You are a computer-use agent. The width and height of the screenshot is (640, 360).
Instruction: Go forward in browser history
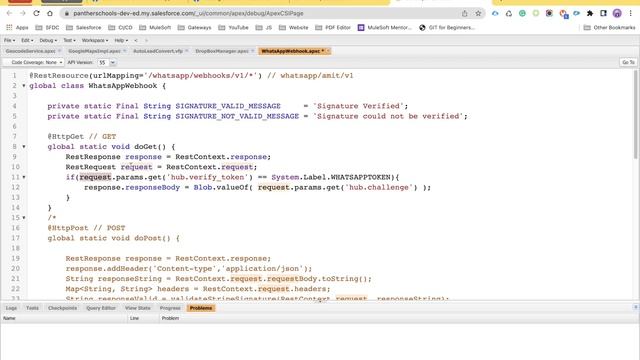pyautogui.click(x=23, y=13)
